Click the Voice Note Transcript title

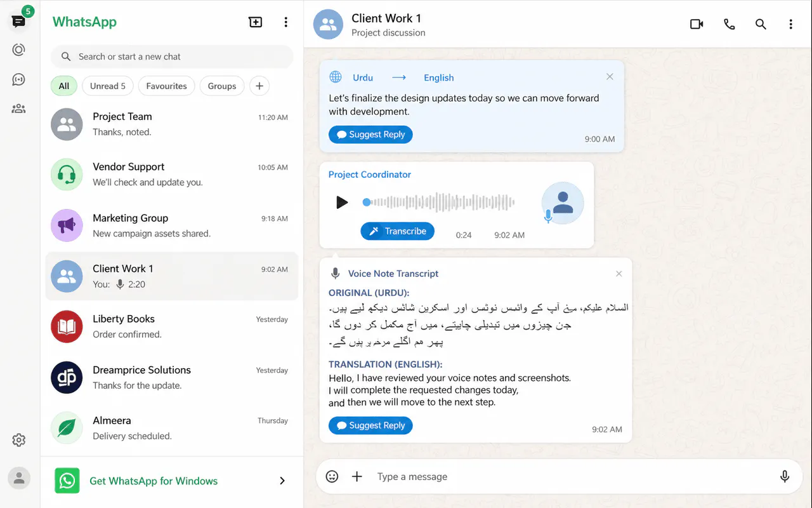393,274
